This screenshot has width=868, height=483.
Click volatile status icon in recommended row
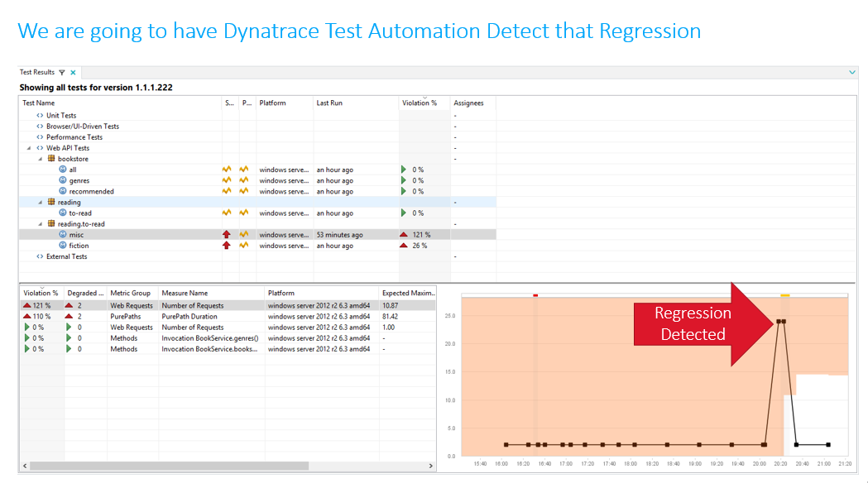[227, 191]
